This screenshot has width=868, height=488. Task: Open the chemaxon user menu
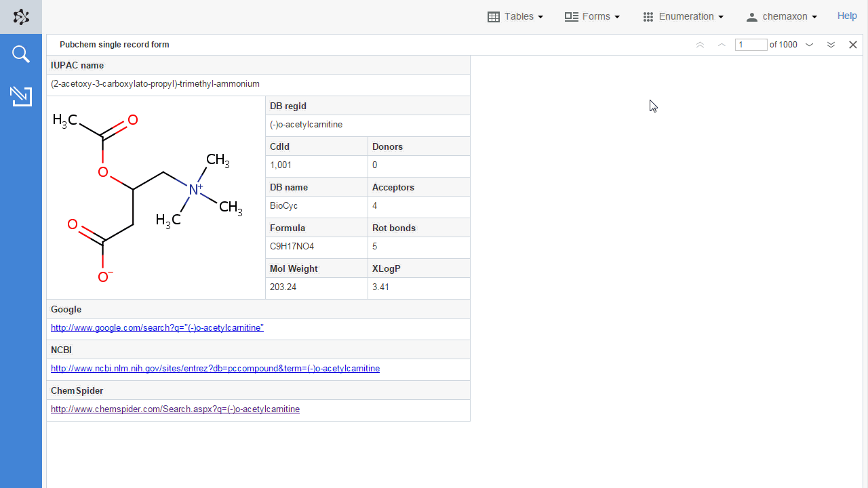(x=781, y=16)
